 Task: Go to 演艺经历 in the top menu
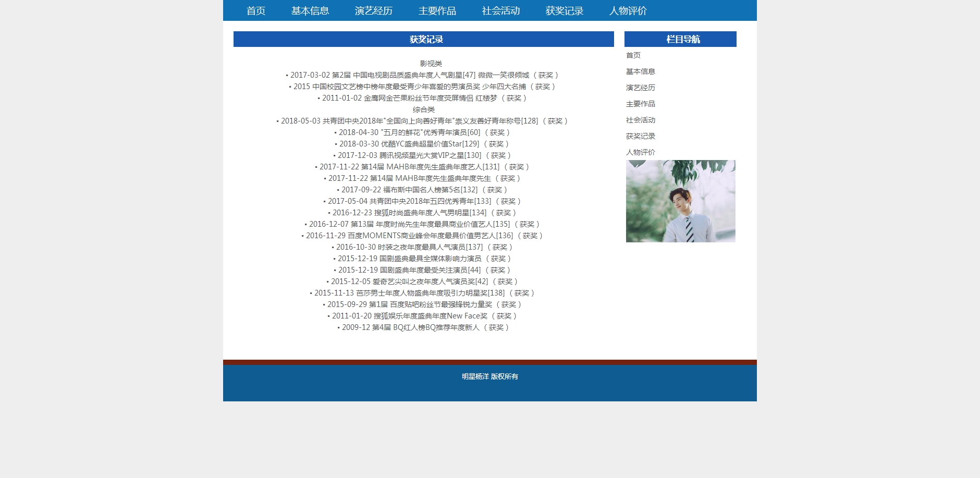point(373,10)
